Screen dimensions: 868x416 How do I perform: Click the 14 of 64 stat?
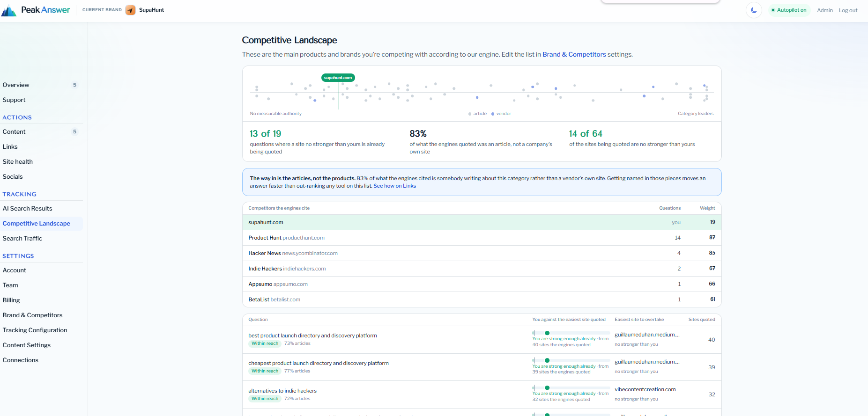pyautogui.click(x=586, y=134)
